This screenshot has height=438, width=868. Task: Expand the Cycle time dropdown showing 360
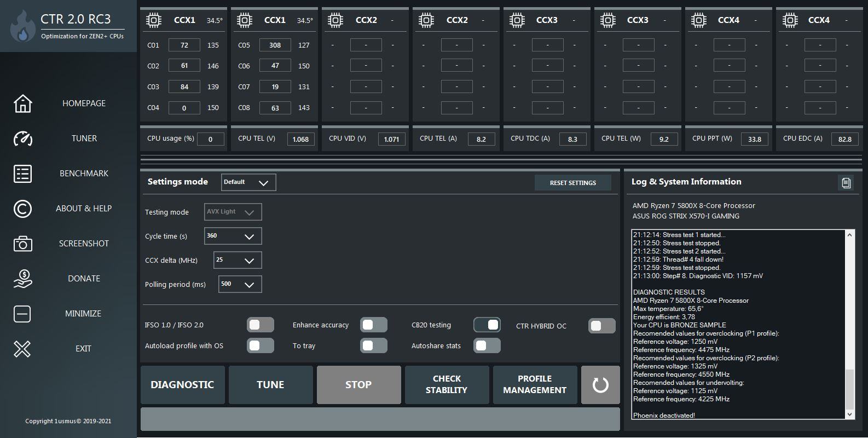[x=233, y=236]
